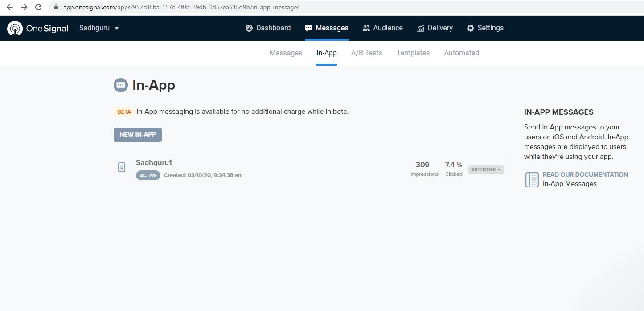Select the In-App sub-tab
644x311 pixels.
(x=327, y=53)
